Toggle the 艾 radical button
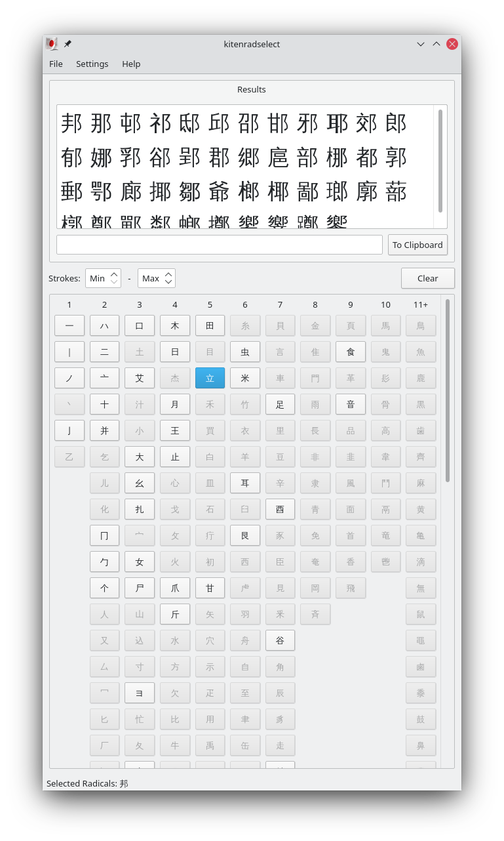 (x=140, y=378)
